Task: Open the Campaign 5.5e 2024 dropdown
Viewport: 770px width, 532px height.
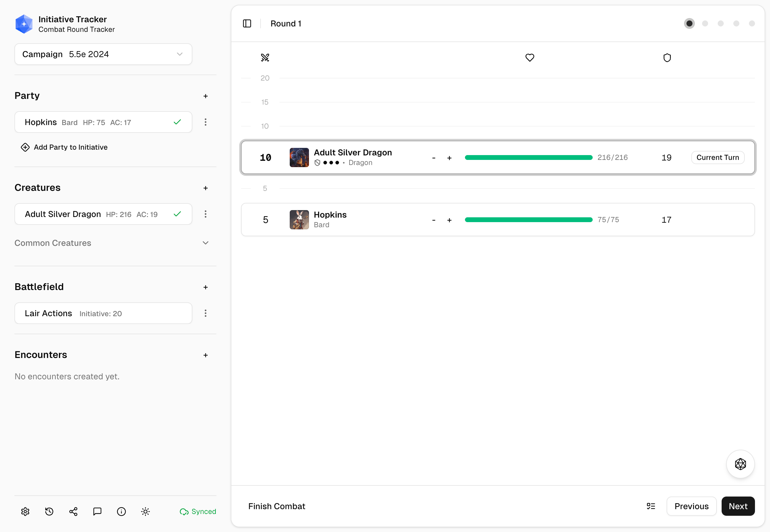Action: pyautogui.click(x=103, y=54)
